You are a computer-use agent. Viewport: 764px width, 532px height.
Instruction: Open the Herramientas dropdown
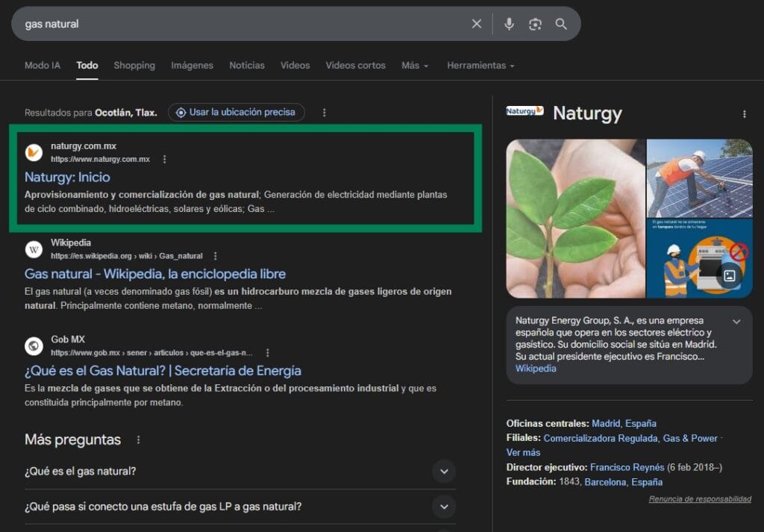point(480,66)
